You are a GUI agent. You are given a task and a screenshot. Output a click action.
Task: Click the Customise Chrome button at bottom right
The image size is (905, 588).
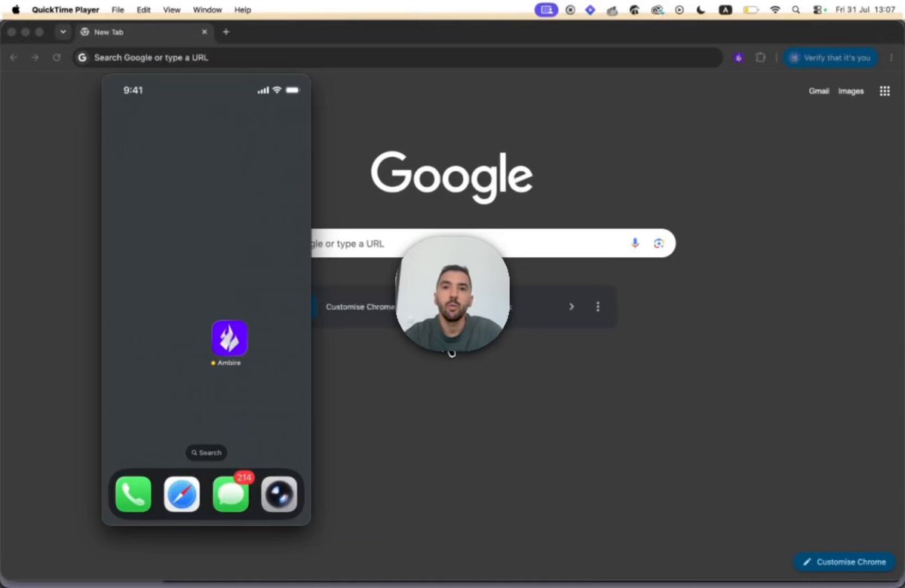[x=844, y=562]
